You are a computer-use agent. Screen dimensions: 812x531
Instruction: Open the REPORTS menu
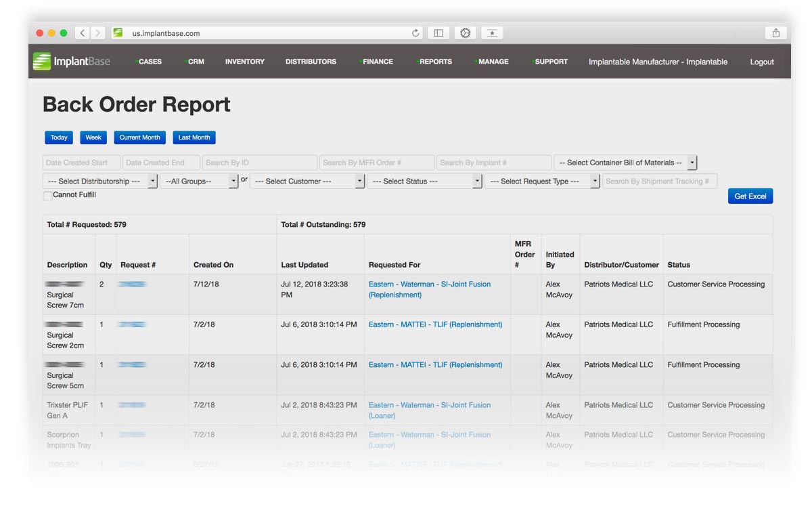[x=435, y=62]
